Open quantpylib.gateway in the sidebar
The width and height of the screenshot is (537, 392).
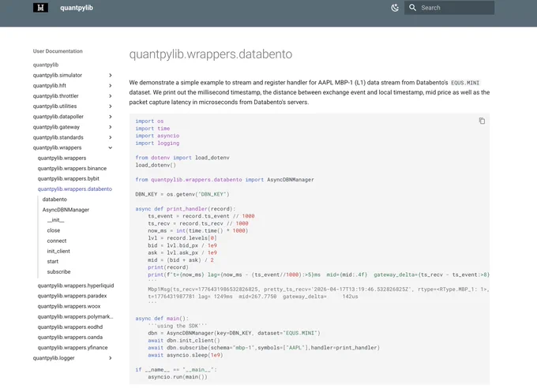click(56, 127)
